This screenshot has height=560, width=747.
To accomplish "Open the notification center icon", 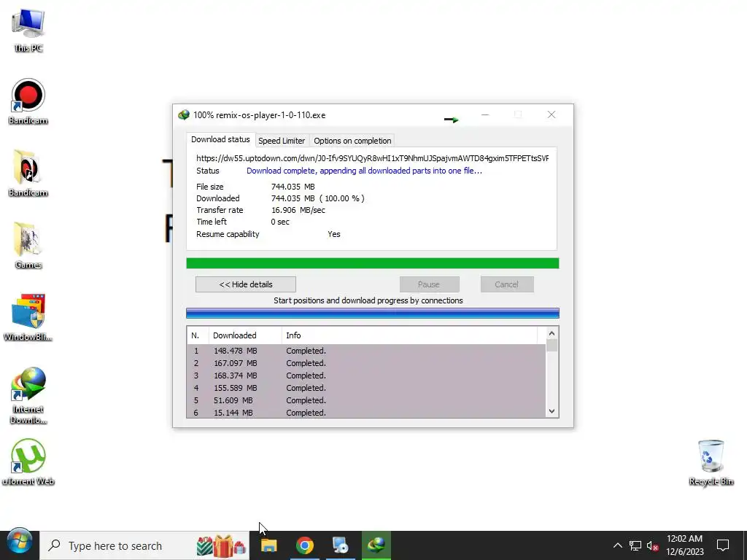I will (x=723, y=545).
